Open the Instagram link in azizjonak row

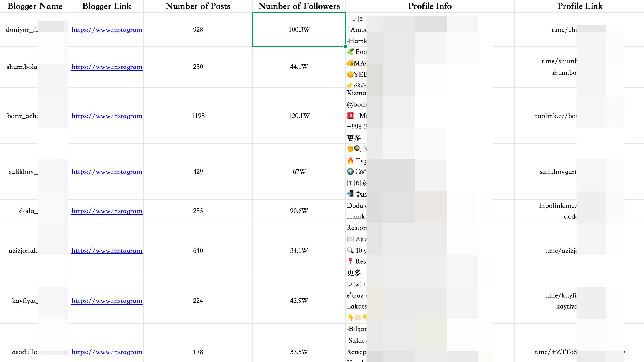(107, 251)
